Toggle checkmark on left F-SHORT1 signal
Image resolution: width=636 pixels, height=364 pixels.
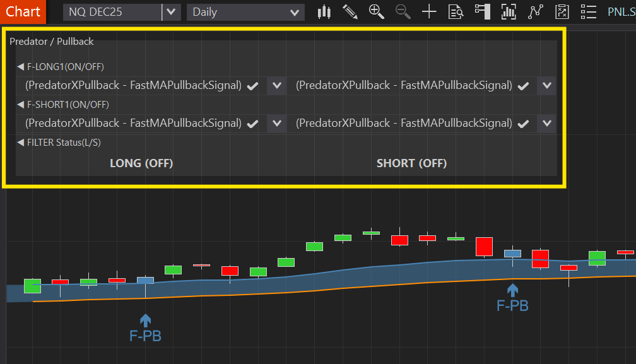(252, 124)
